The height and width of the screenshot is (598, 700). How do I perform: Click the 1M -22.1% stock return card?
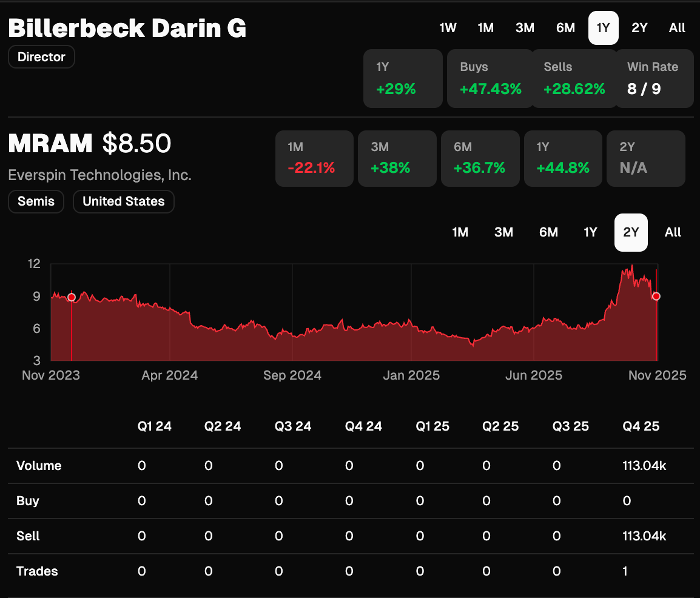pyautogui.click(x=314, y=158)
